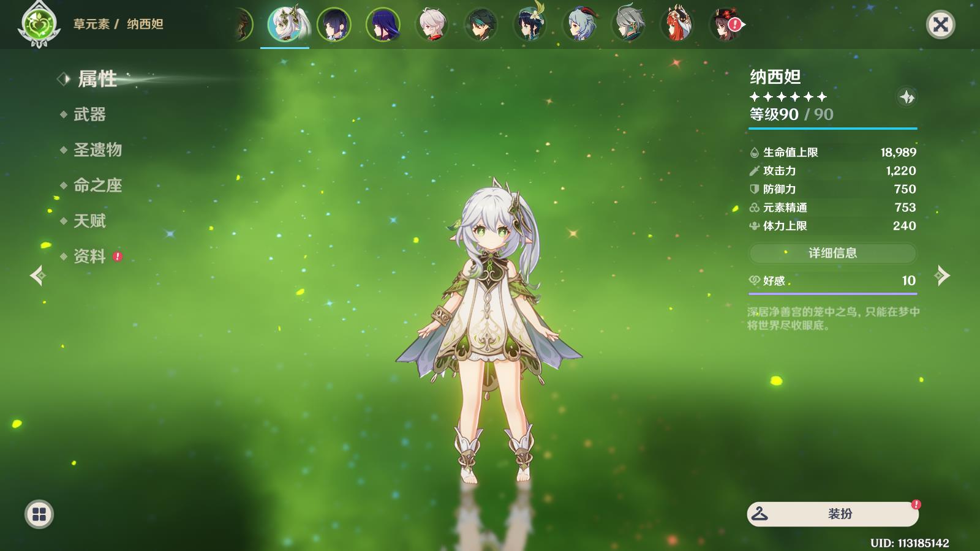Viewport: 980px width, 551px height.
Task: Go to previous character with left arrow
Action: point(37,275)
